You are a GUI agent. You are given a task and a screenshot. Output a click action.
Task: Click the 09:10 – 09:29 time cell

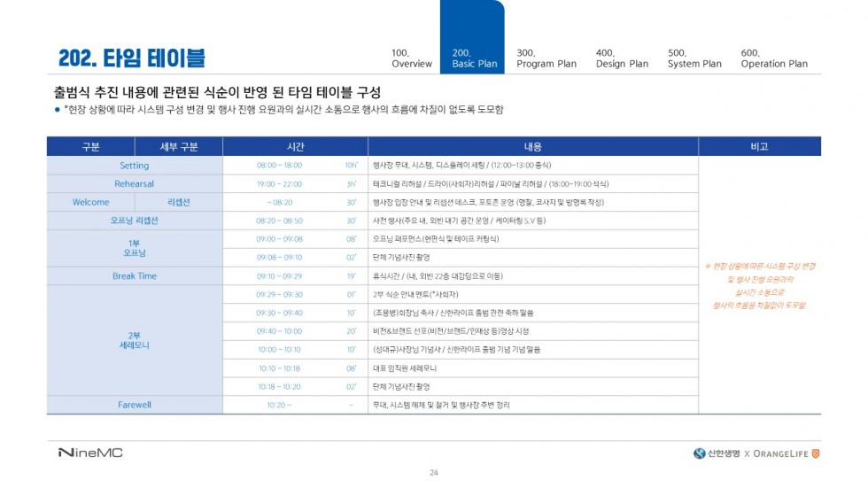(x=280, y=275)
